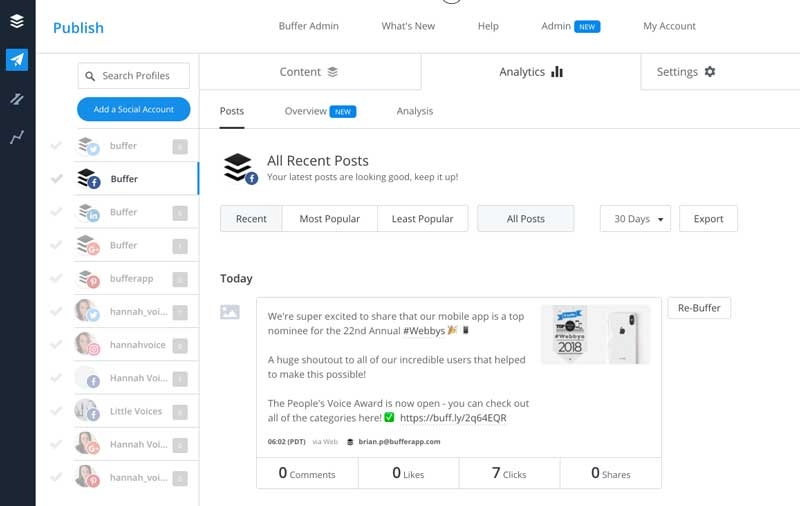Open the Overview sub-tab

[320, 111]
